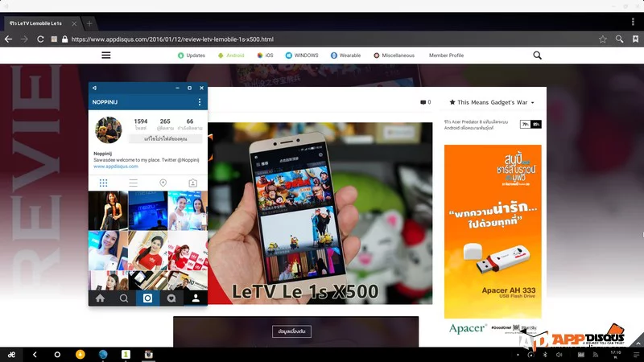Open www.appdisqus.com link in Instagram bio

click(x=116, y=167)
